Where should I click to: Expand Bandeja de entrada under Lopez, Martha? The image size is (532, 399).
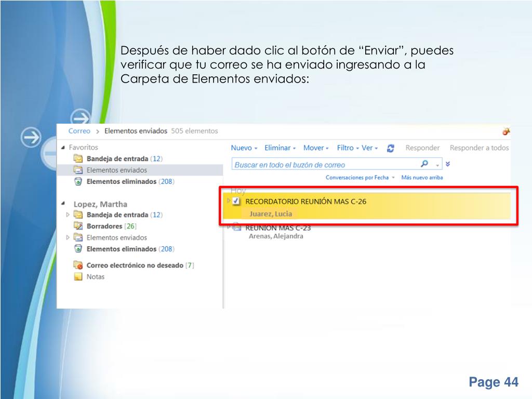click(68, 215)
